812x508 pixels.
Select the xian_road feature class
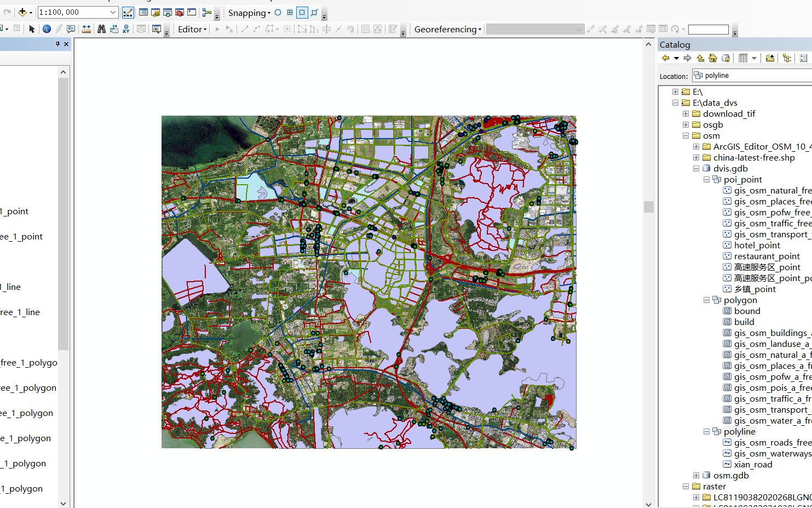753,465
